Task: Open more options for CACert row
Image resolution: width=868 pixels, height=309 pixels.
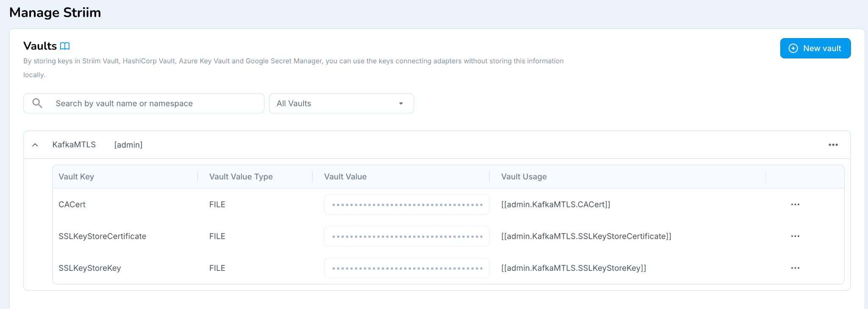Action: coord(795,204)
